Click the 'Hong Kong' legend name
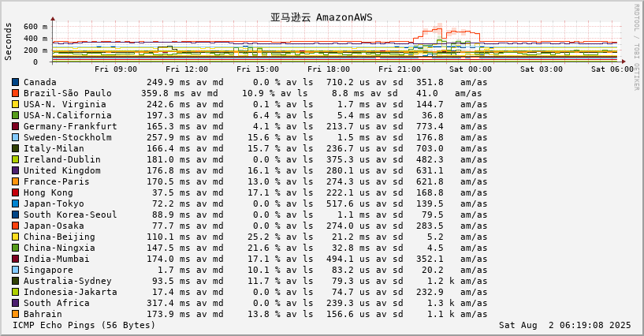This screenshot has height=336, width=644. (x=48, y=192)
